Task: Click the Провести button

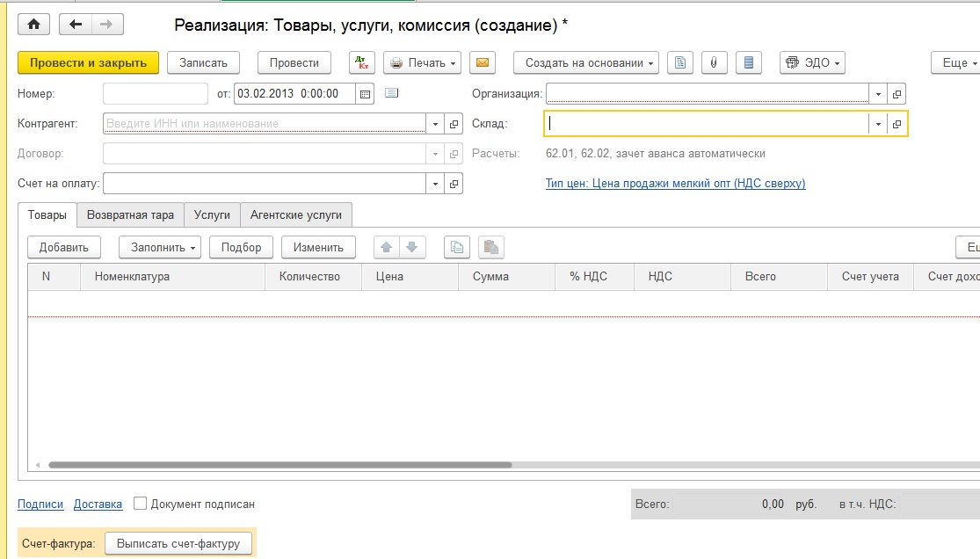Action: click(294, 62)
